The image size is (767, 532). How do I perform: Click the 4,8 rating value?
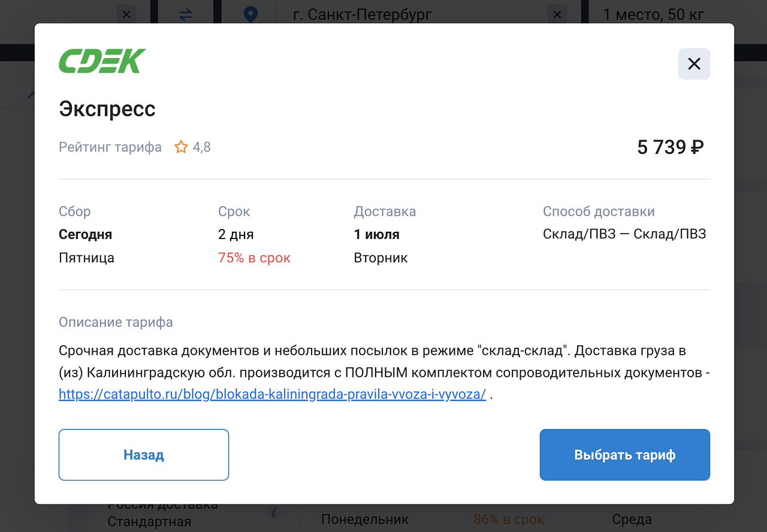[x=202, y=147]
